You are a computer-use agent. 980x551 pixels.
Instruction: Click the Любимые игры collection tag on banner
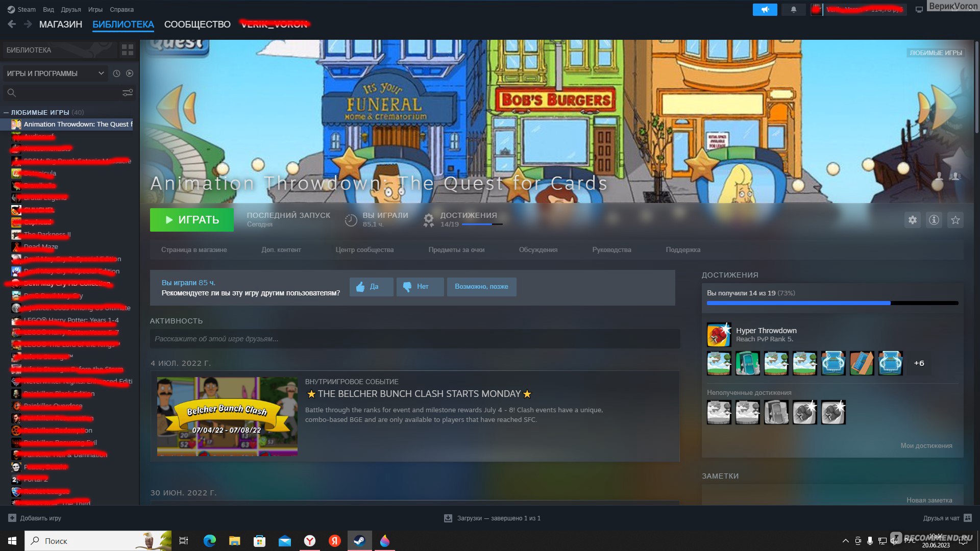coord(936,53)
